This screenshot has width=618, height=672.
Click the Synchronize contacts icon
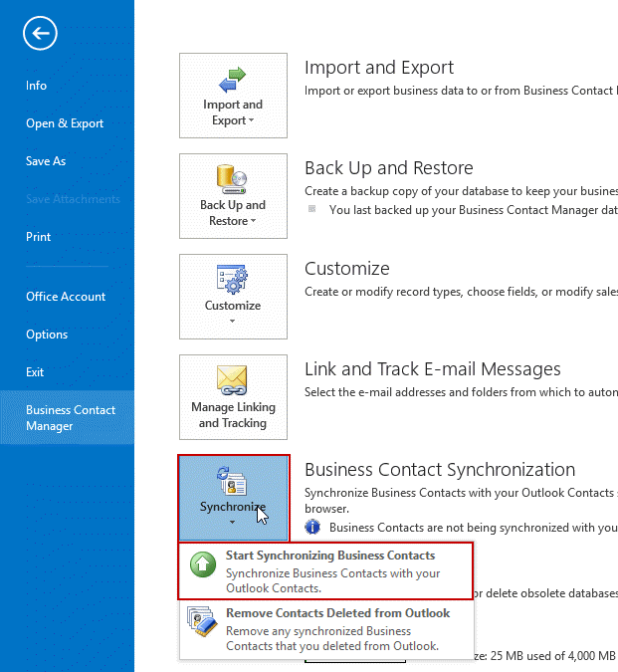click(x=232, y=481)
